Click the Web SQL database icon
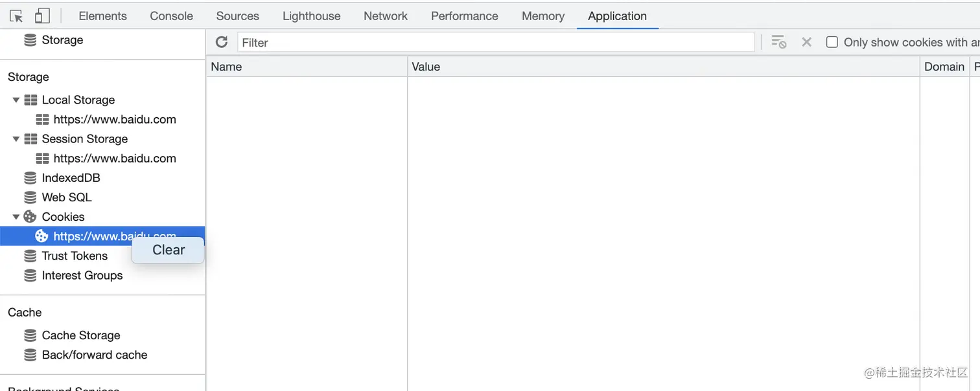Viewport: 980px width, 391px height. (x=30, y=197)
